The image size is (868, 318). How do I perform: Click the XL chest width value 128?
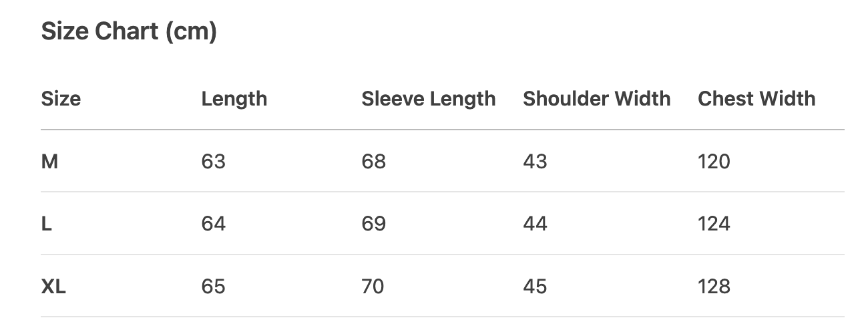[714, 287]
